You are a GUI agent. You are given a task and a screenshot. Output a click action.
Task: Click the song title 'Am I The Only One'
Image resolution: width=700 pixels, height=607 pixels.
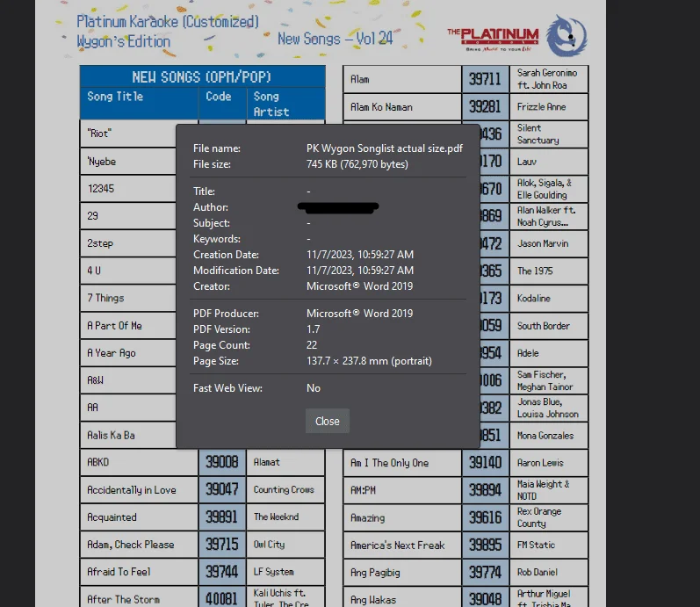click(390, 463)
